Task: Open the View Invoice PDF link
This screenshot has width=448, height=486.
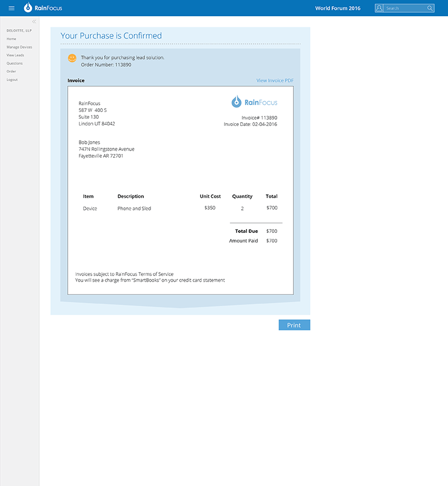Action: (x=275, y=80)
